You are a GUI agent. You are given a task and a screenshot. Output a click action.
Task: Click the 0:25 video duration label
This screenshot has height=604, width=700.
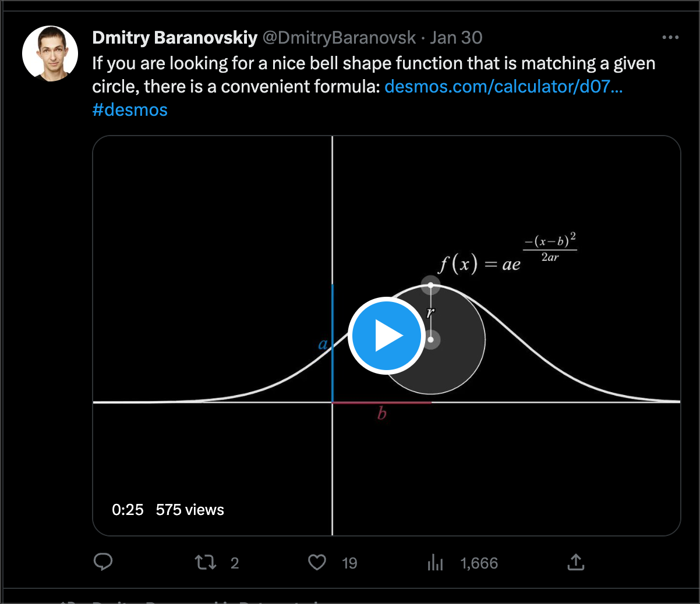pos(128,510)
